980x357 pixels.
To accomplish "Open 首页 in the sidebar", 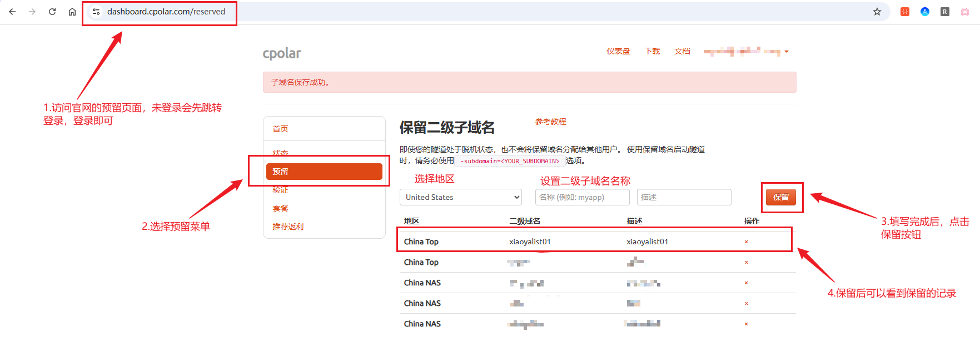I will (280, 129).
